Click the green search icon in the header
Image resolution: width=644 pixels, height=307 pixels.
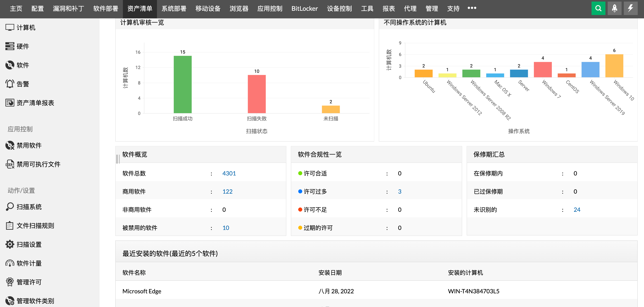[598, 8]
